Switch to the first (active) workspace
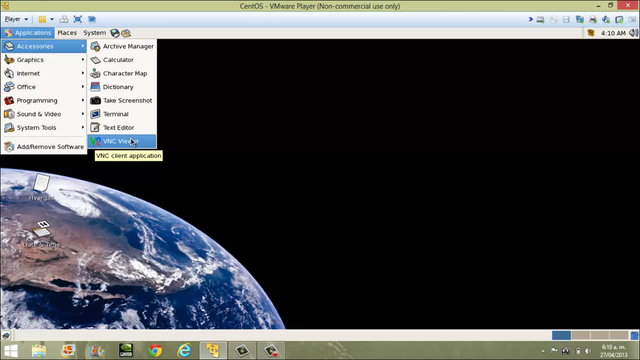640x360 pixels. point(561,335)
